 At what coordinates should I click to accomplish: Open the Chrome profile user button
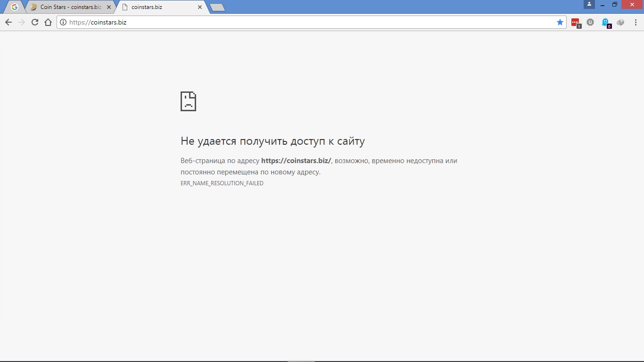tap(589, 4)
